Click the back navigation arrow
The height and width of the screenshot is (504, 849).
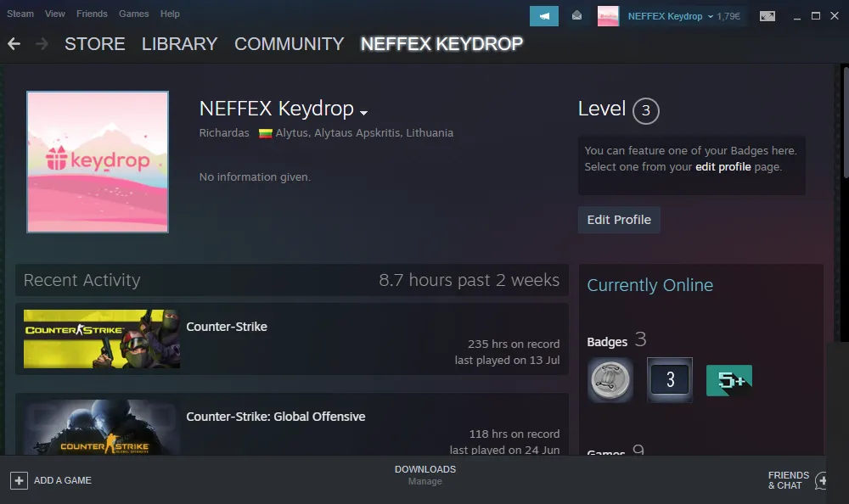14,44
